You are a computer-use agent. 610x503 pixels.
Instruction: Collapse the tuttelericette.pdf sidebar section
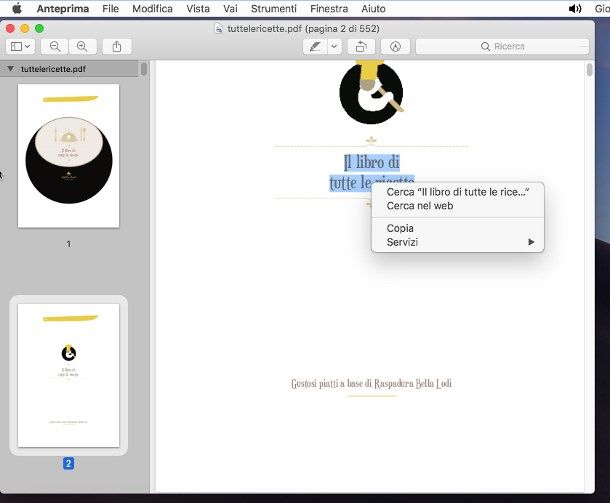[10, 69]
